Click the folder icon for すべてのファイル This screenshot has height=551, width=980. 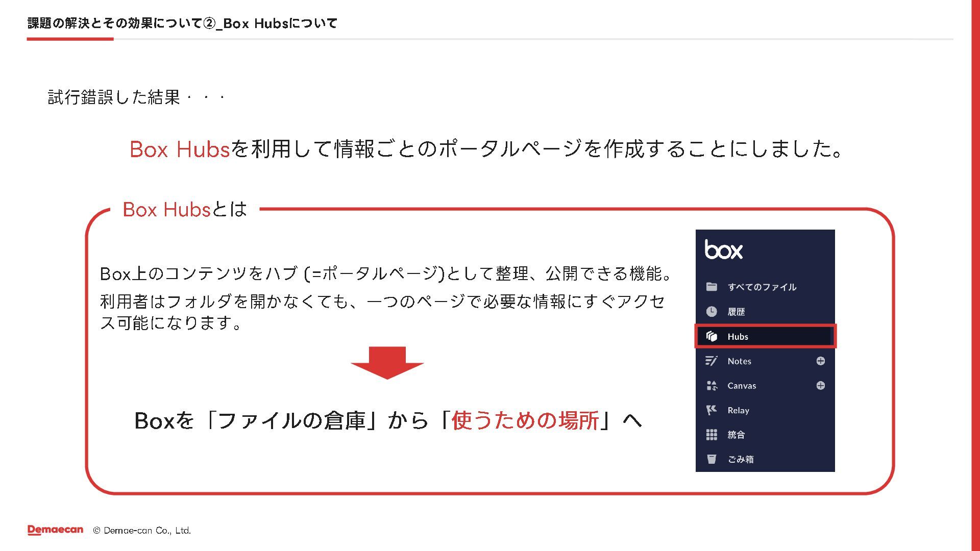pyautogui.click(x=712, y=287)
